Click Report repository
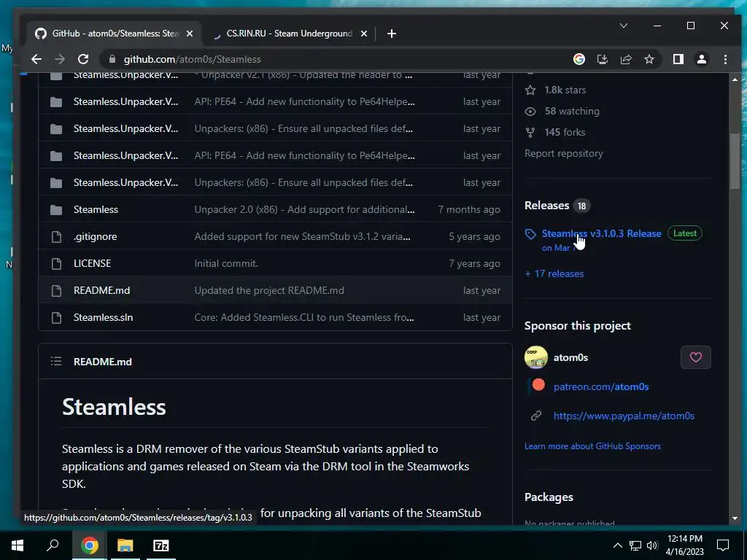This screenshot has width=747, height=560. coord(564,153)
